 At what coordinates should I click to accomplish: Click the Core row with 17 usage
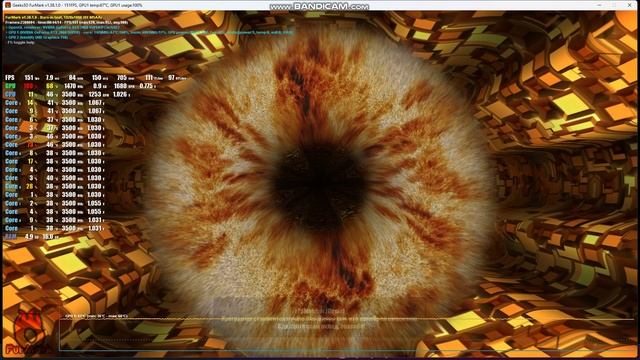[x=55, y=161]
